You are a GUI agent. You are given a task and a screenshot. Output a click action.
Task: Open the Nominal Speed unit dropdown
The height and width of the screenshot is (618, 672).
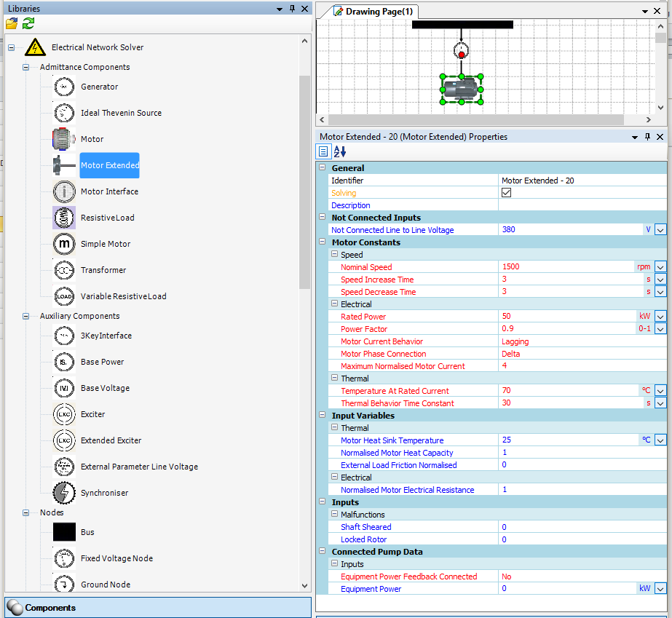(x=660, y=267)
